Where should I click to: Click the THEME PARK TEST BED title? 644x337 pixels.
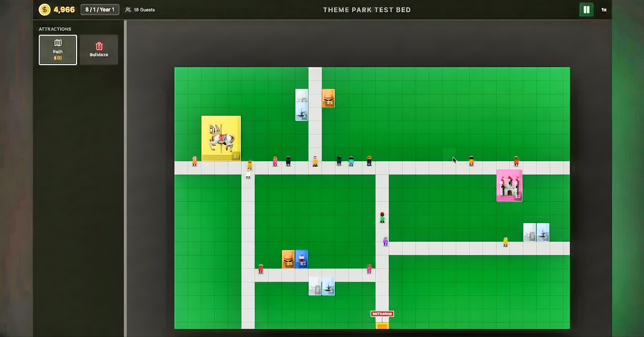[367, 10]
